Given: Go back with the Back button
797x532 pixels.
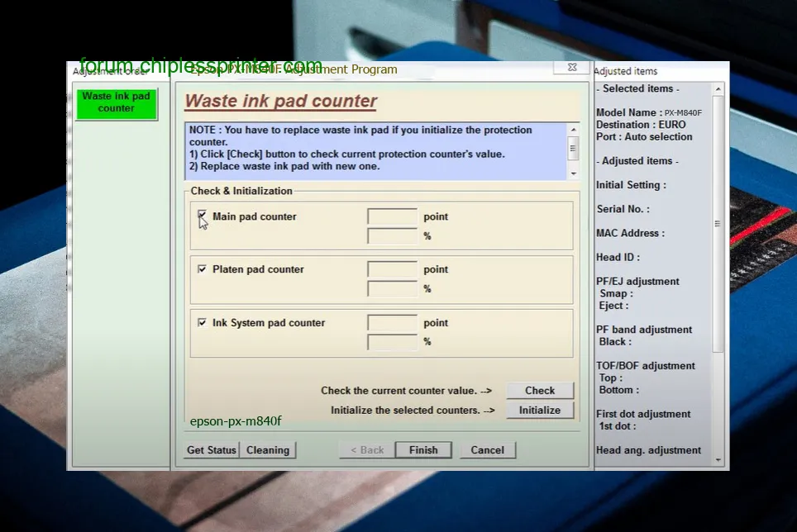Looking at the screenshot, I should (x=367, y=449).
